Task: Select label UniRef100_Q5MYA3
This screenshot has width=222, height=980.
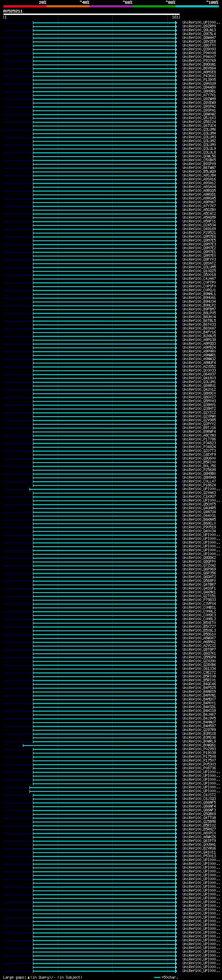Action: (199, 401)
